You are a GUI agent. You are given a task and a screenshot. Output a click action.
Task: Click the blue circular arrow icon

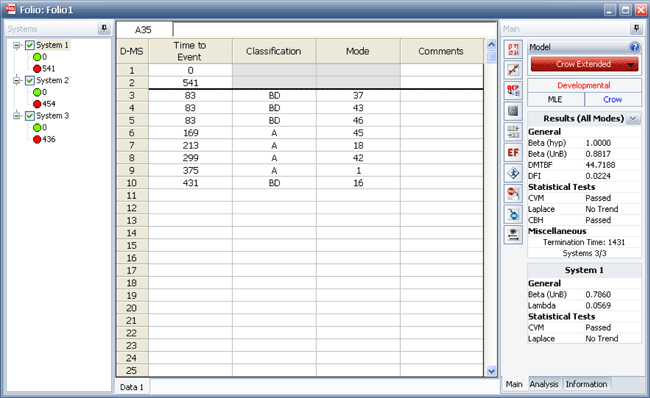click(x=513, y=214)
